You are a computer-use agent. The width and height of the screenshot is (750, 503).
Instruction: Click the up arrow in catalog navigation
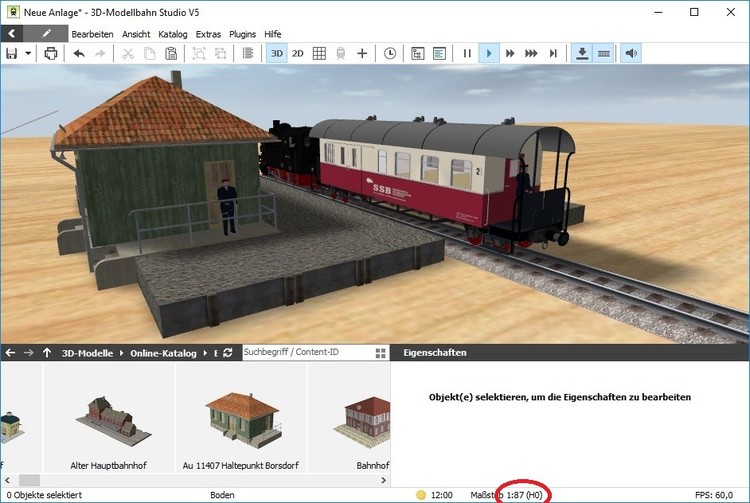click(x=47, y=353)
